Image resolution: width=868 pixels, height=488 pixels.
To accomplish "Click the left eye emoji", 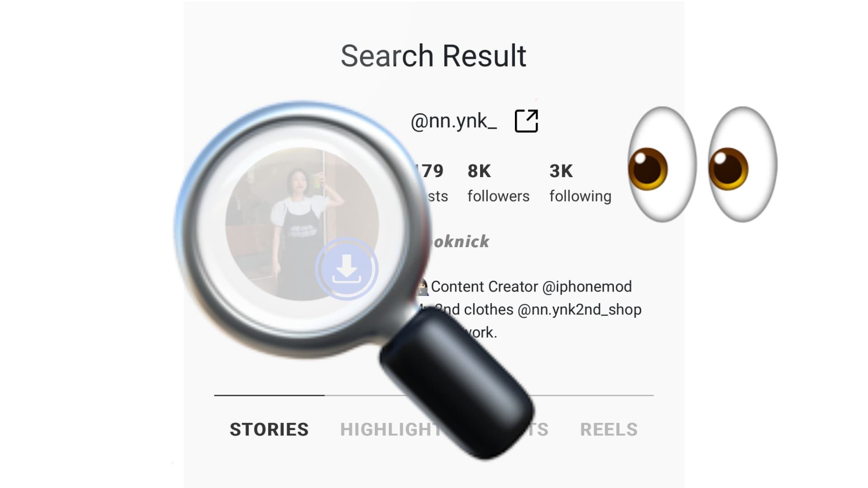I will click(662, 164).
